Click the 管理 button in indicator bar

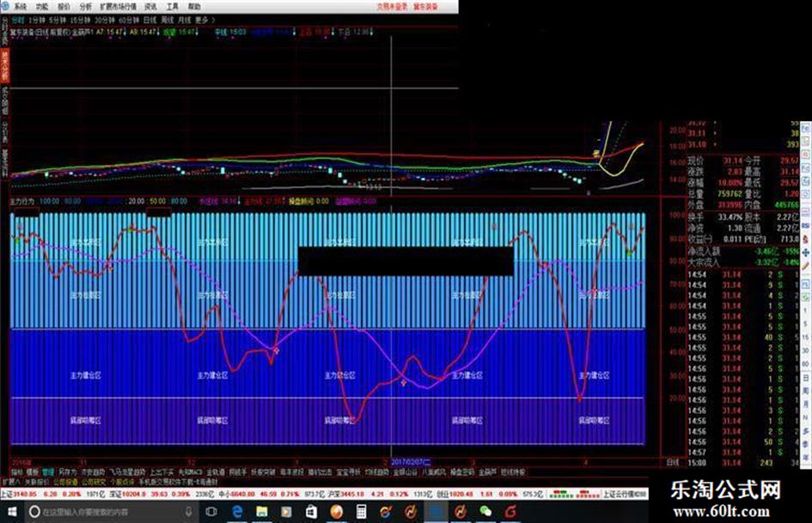point(48,471)
